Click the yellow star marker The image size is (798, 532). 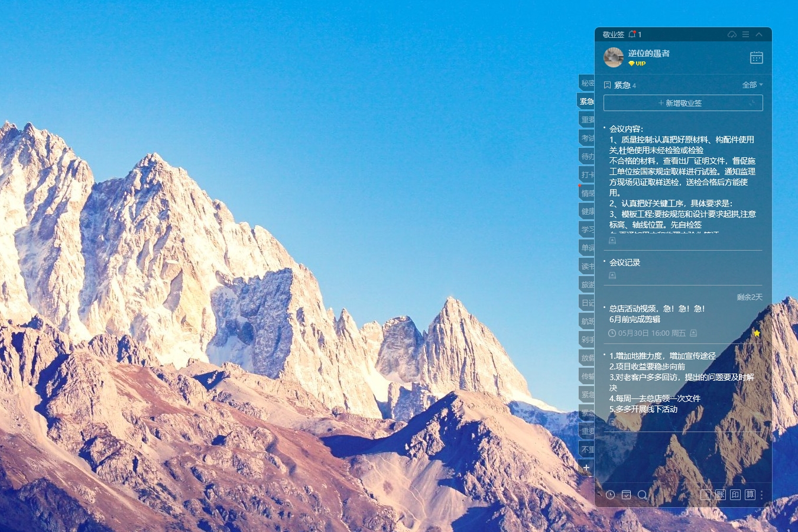[x=757, y=333]
